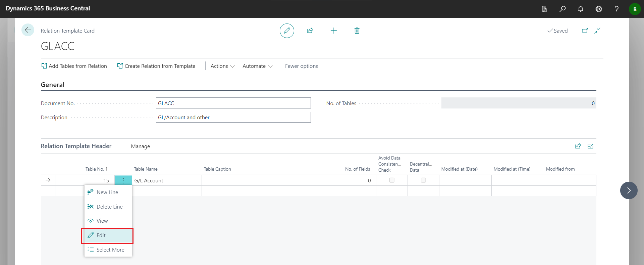This screenshot has height=265, width=644.
Task: Create a new record with the plus icon
Action: click(333, 31)
